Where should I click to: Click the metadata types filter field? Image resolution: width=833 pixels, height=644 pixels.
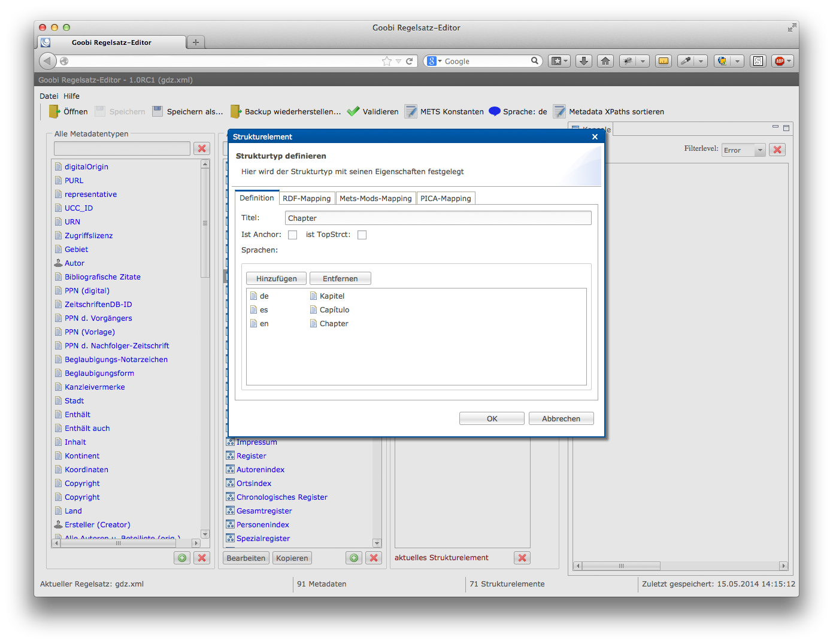pyautogui.click(x=122, y=148)
